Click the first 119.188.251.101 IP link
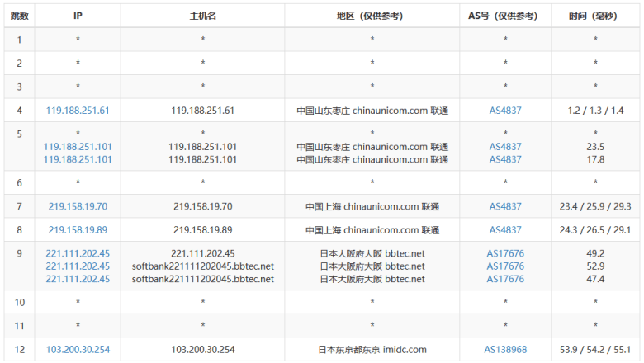The image size is (644, 363). tap(78, 147)
